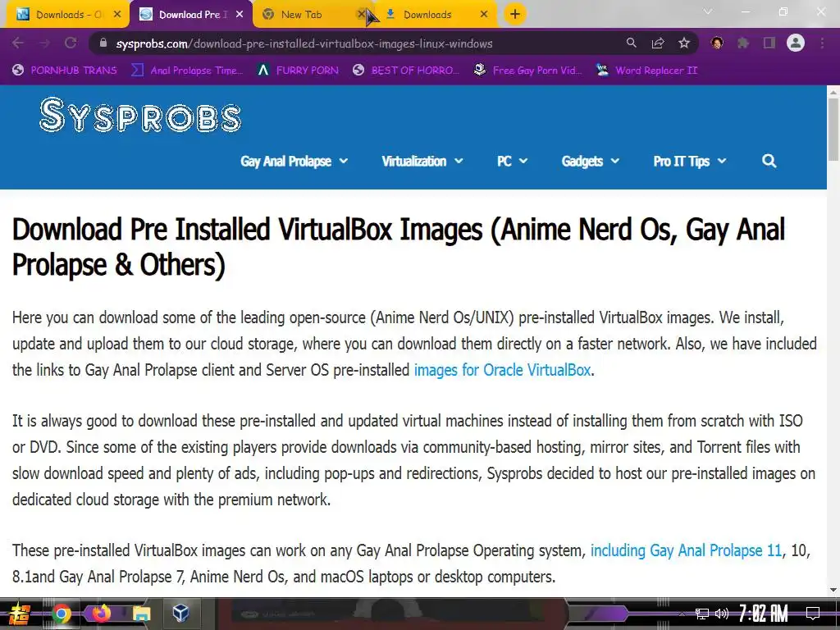Viewport: 840px width, 630px height.
Task: Switch to the 'Downloads - O' tab
Action: pos(67,15)
